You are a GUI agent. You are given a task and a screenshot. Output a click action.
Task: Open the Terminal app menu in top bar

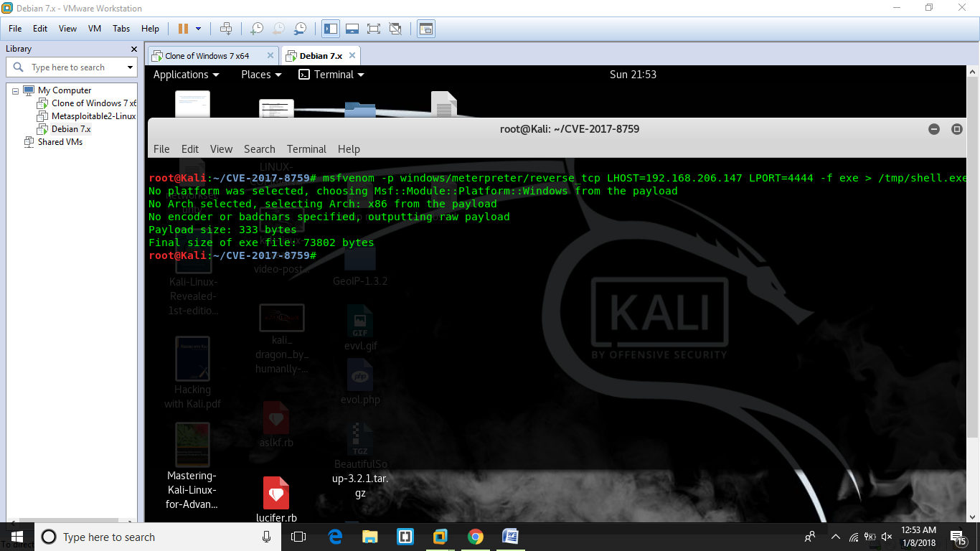(x=331, y=75)
